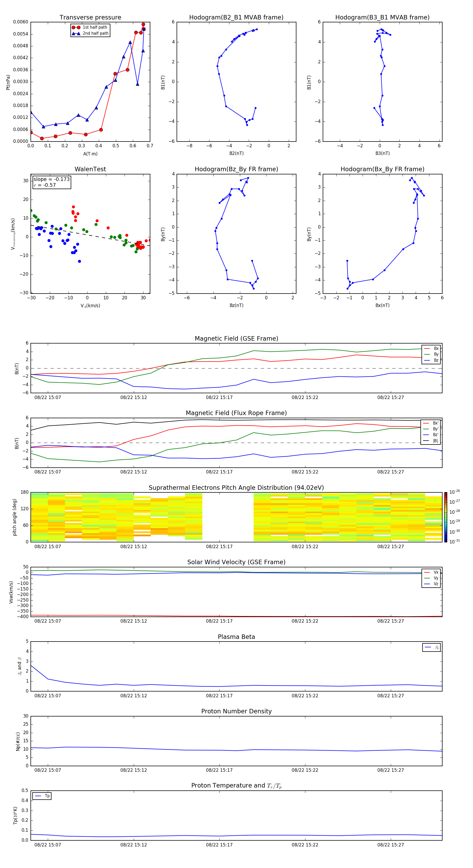Click the 'B3(nT)' x-axis label
The height and width of the screenshot is (868, 473).
coord(382,153)
